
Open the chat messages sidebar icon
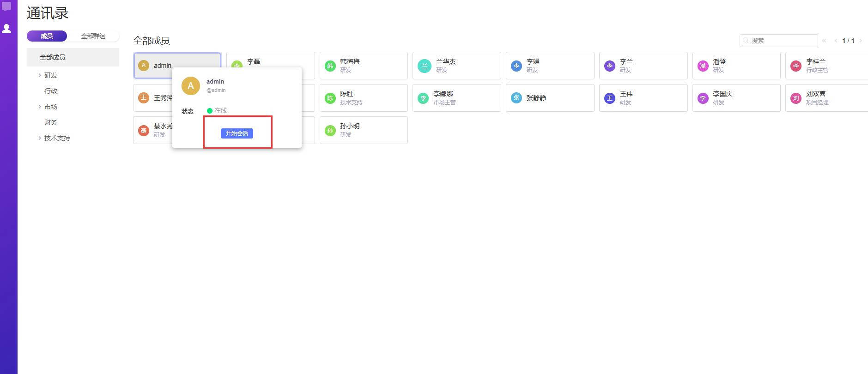6,7
